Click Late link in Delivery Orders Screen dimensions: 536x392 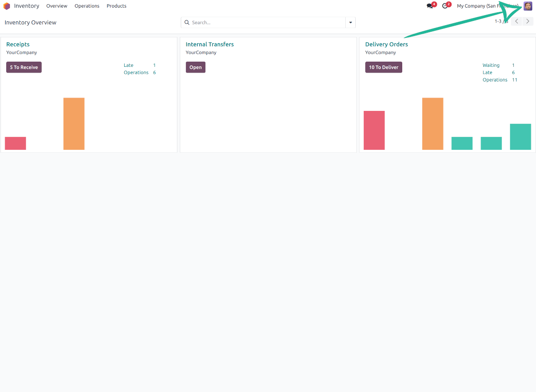(487, 73)
